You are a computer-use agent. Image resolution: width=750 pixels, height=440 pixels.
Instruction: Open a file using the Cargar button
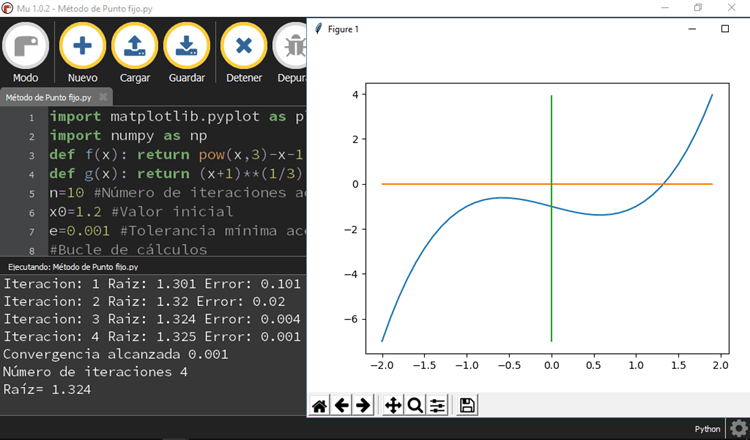(x=134, y=52)
